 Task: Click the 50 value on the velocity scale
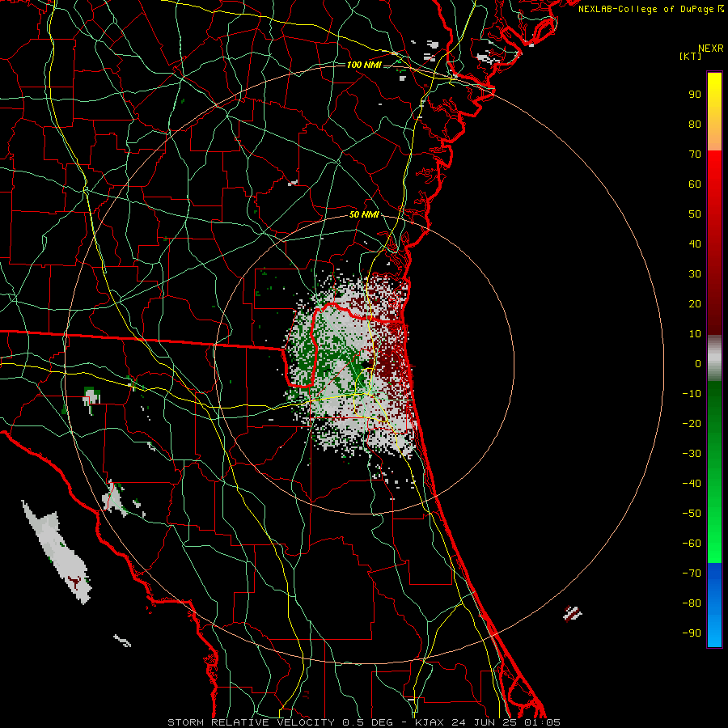pos(695,214)
